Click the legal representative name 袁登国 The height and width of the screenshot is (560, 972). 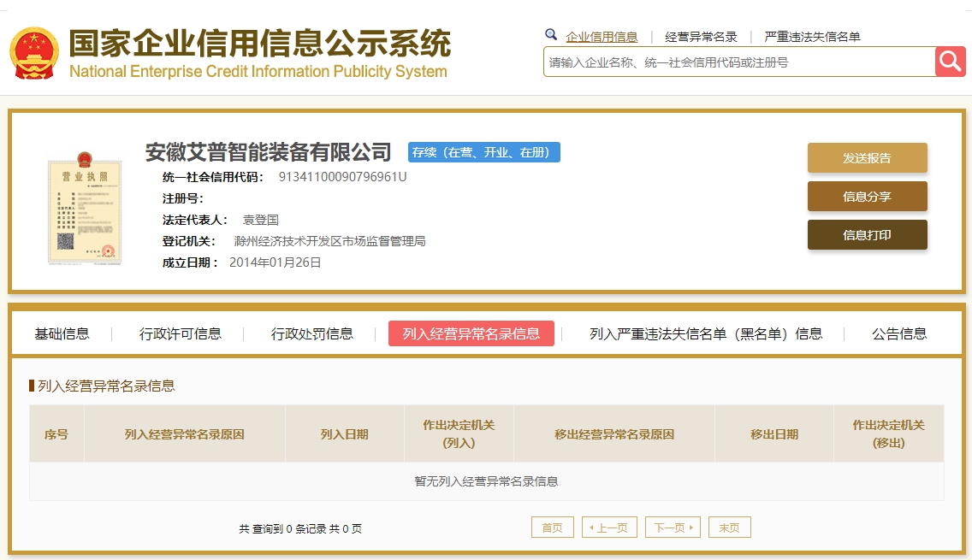point(260,220)
